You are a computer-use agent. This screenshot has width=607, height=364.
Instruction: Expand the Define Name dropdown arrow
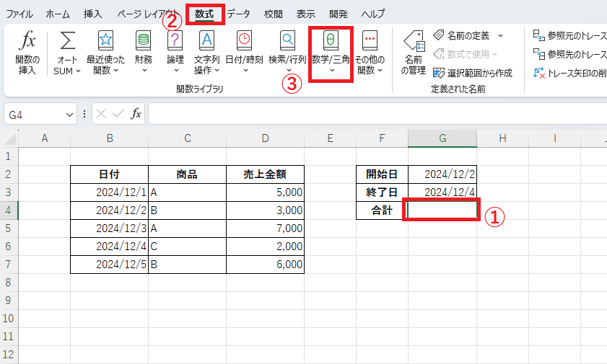501,35
